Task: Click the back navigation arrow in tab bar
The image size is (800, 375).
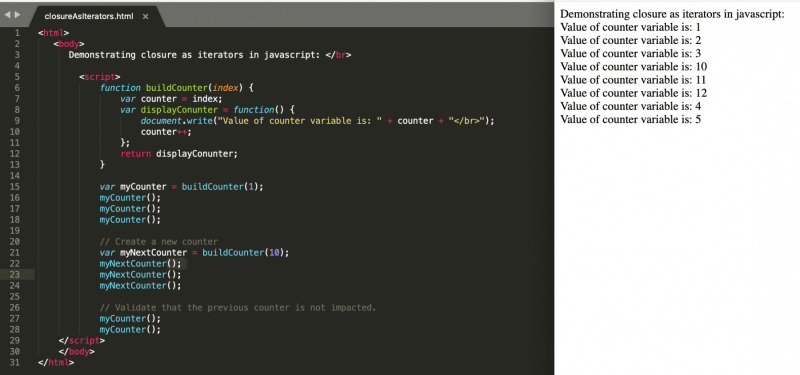Action: [7, 15]
